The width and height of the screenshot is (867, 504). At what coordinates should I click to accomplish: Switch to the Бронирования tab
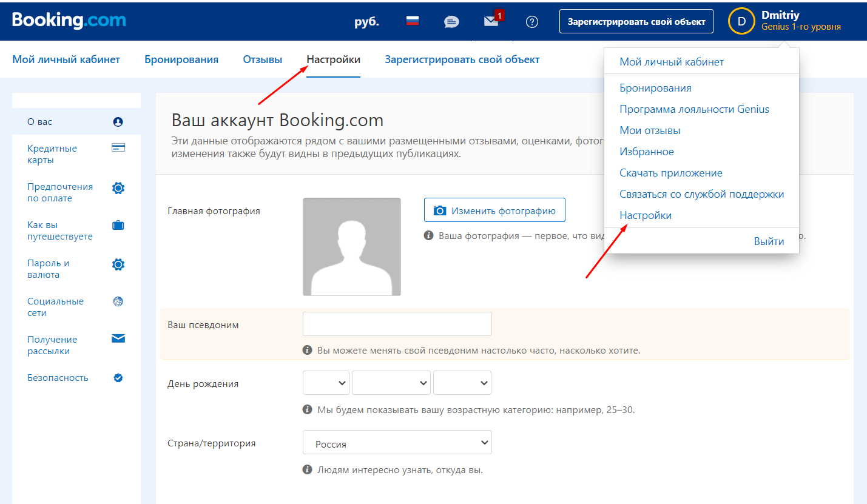coord(181,59)
